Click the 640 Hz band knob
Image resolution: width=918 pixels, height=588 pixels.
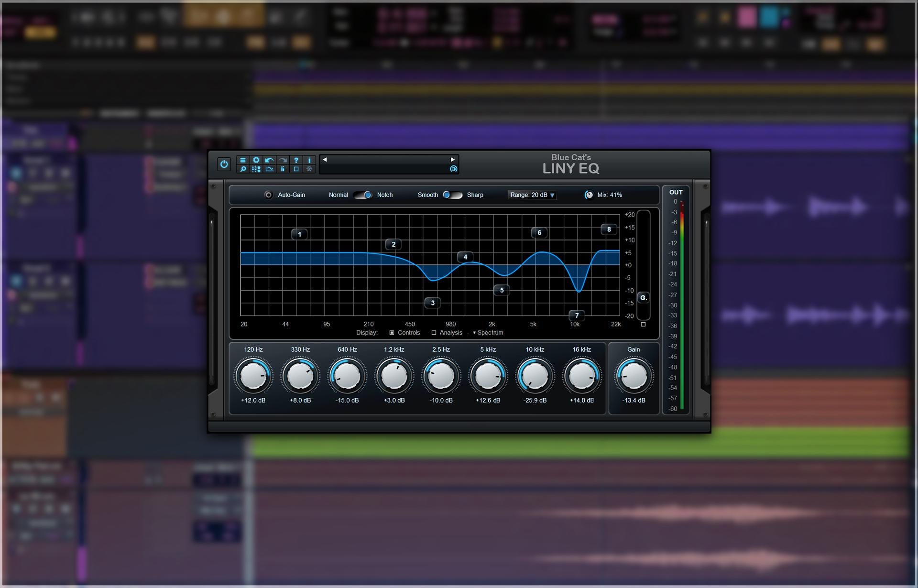point(347,376)
